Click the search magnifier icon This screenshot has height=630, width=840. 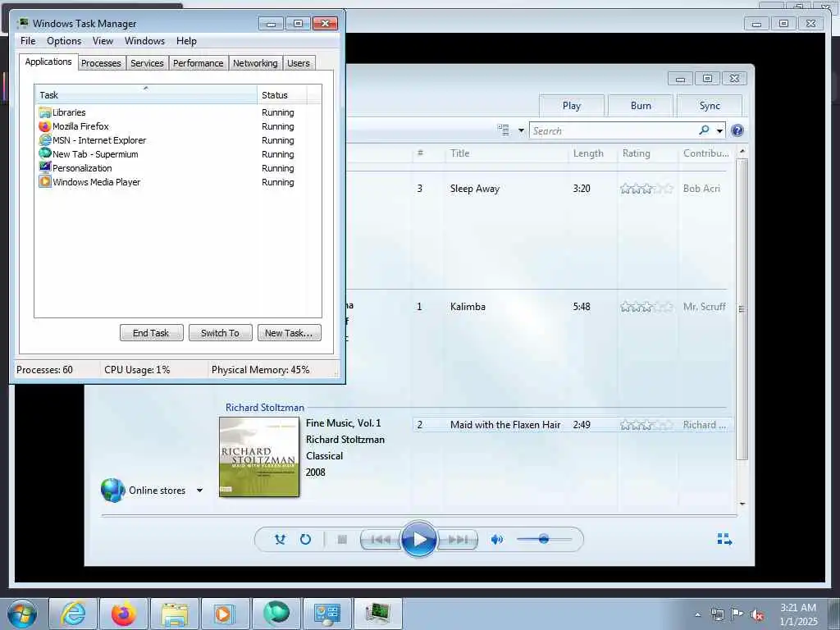[704, 130]
